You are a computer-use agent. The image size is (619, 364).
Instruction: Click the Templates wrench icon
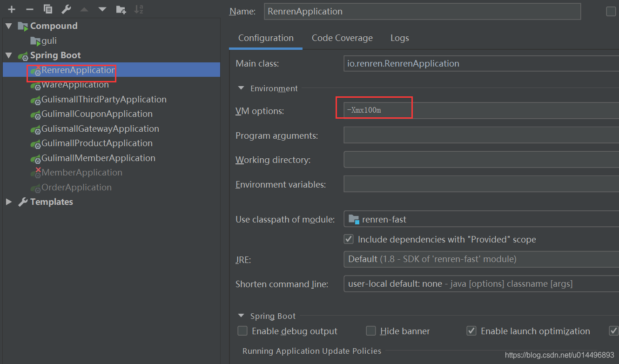coord(23,202)
